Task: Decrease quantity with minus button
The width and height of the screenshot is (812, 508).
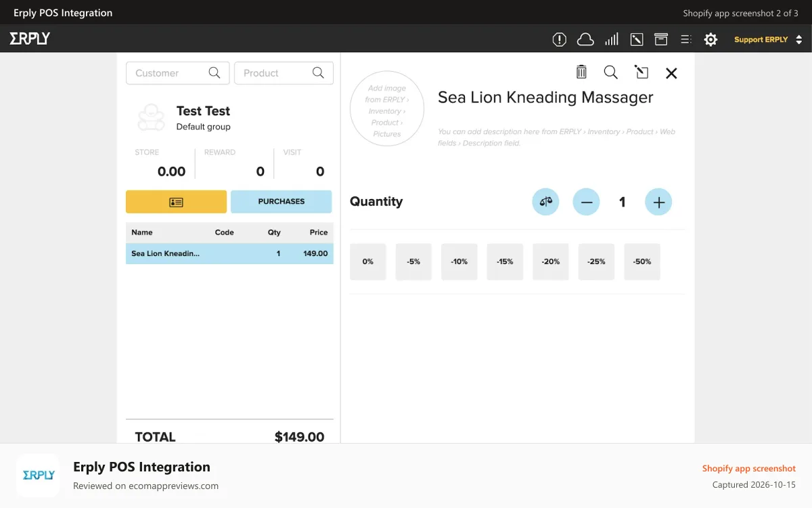Action: click(587, 202)
